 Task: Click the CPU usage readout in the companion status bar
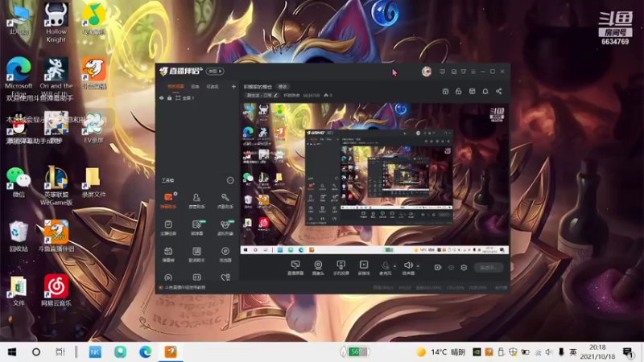(x=456, y=288)
